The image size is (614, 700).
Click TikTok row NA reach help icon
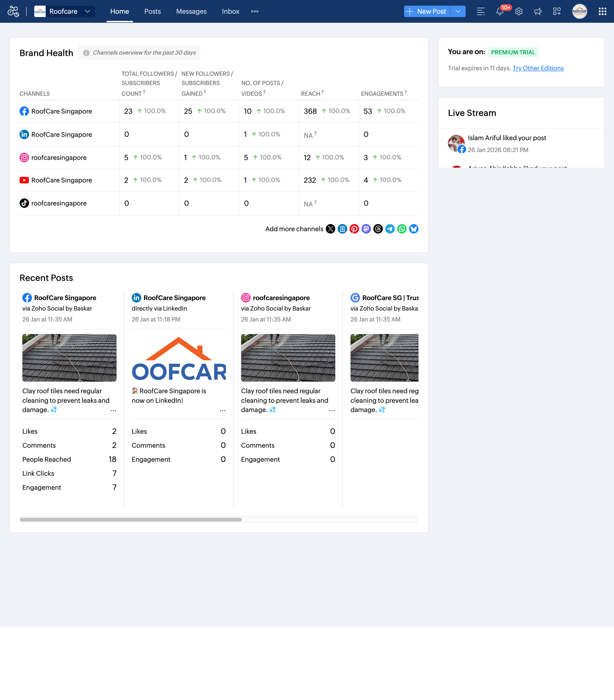[x=315, y=202]
